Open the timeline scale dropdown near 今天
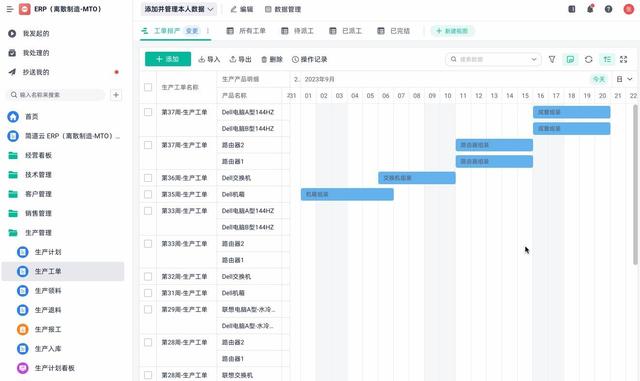 (624, 79)
